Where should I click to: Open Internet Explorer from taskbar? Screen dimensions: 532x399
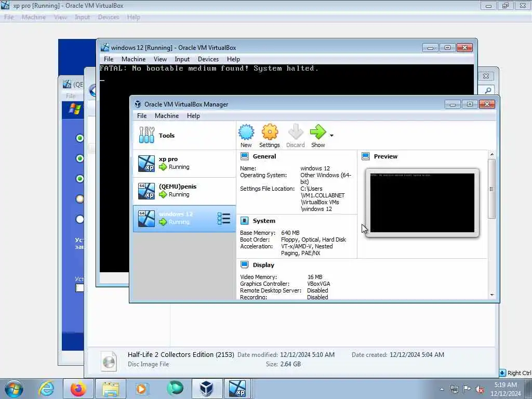point(46,389)
